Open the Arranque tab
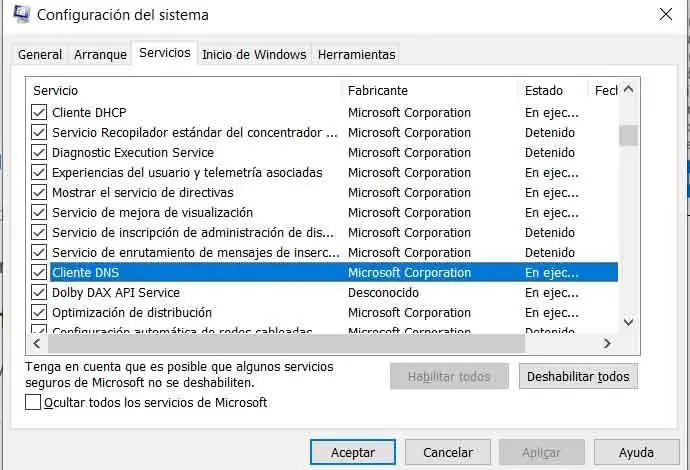Image resolution: width=690 pixels, height=470 pixels. pos(100,55)
